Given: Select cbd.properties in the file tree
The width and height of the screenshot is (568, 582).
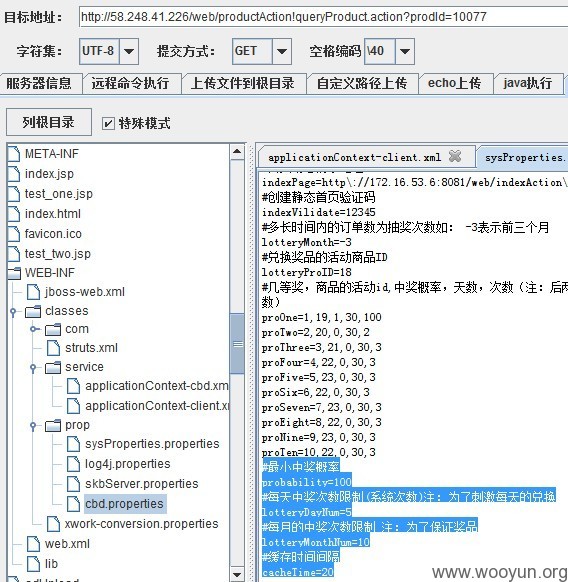Looking at the screenshot, I should (125, 504).
